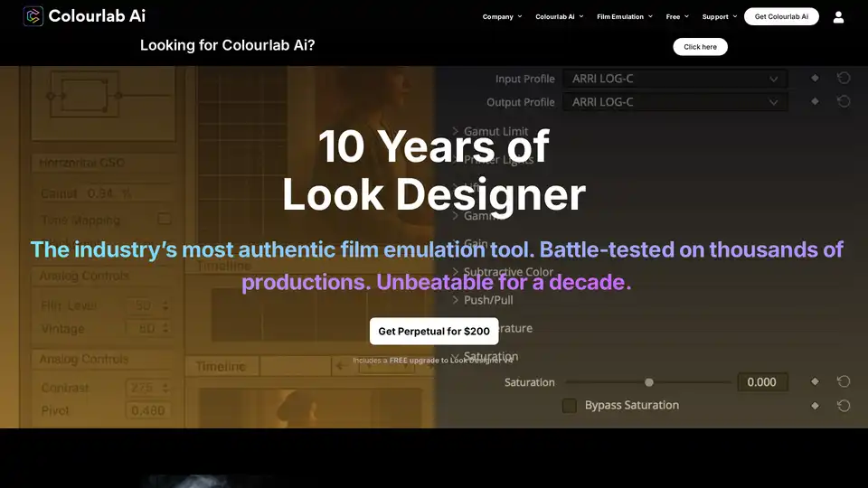Open the Output Profile ARRI LOG-C dropdown
Image resolution: width=868 pixels, height=488 pixels.
tap(675, 102)
